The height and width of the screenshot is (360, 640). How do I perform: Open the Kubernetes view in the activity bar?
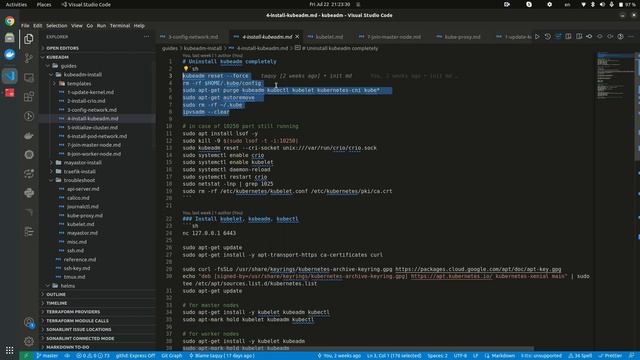29,155
